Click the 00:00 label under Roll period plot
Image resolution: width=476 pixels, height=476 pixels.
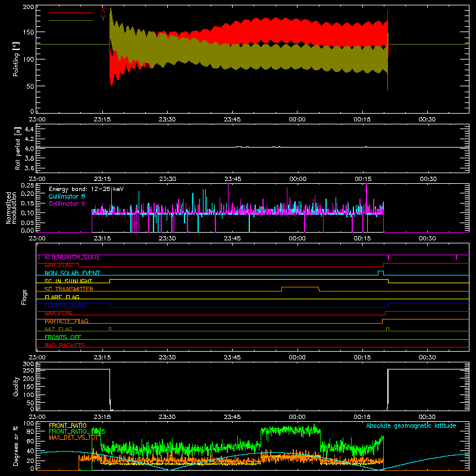pyautogui.click(x=297, y=179)
